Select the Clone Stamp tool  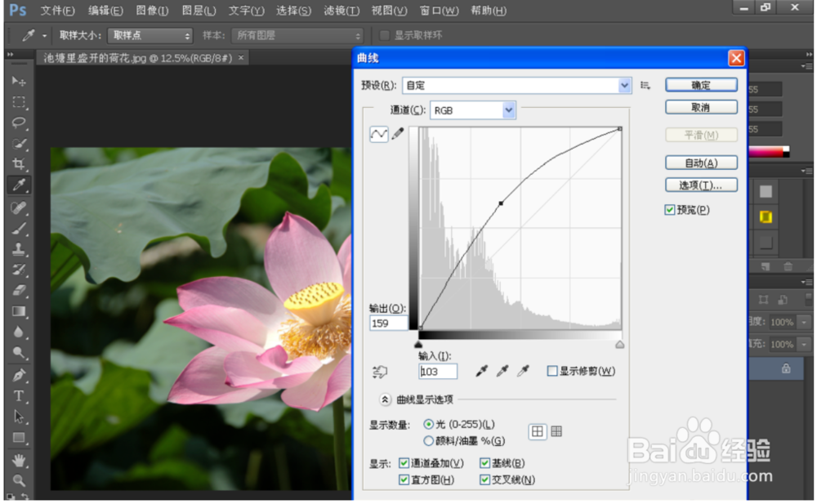pyautogui.click(x=19, y=249)
